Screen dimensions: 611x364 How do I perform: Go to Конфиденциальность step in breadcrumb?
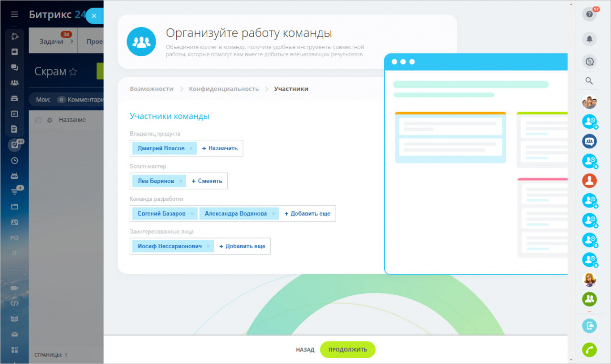[x=223, y=89]
